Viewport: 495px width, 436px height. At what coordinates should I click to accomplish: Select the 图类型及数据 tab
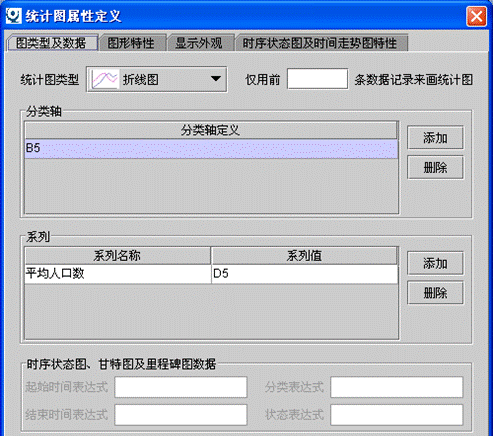click(x=51, y=43)
